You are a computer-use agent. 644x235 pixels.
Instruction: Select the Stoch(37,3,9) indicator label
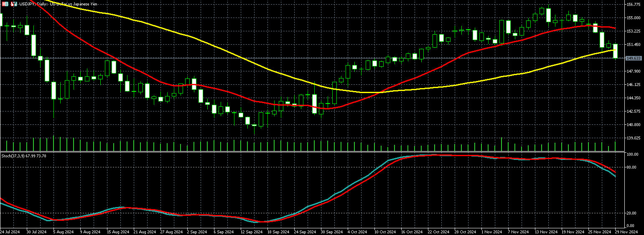tap(24, 156)
